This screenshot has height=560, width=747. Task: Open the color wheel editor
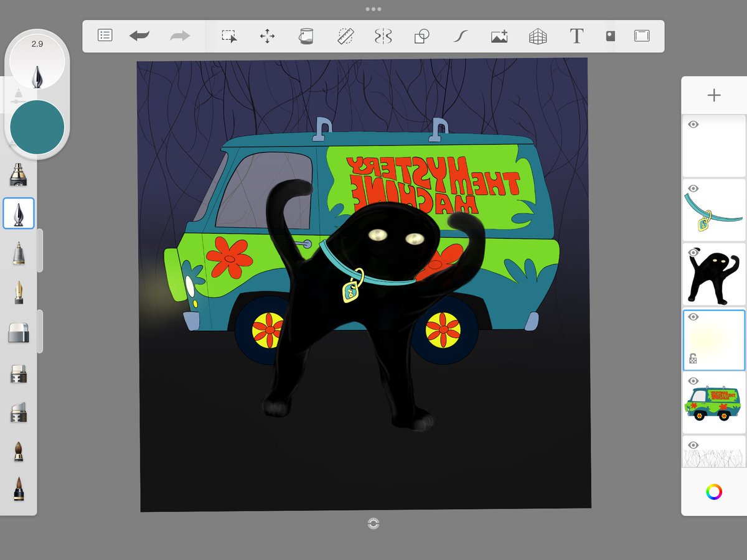point(714,492)
